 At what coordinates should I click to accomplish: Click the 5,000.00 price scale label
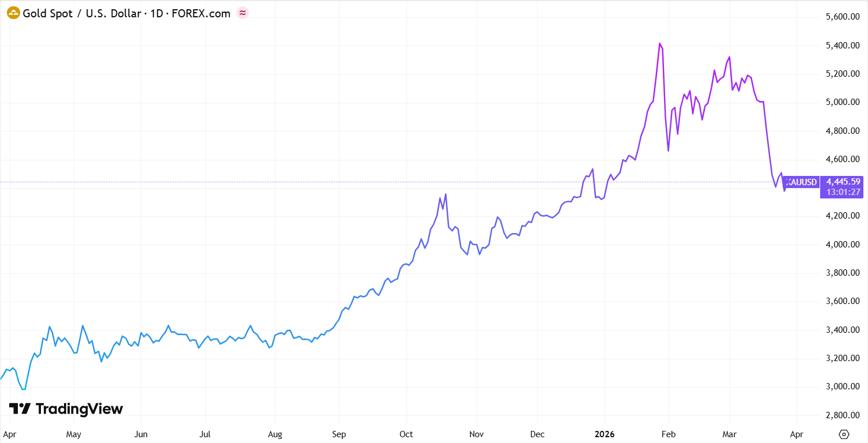click(843, 103)
